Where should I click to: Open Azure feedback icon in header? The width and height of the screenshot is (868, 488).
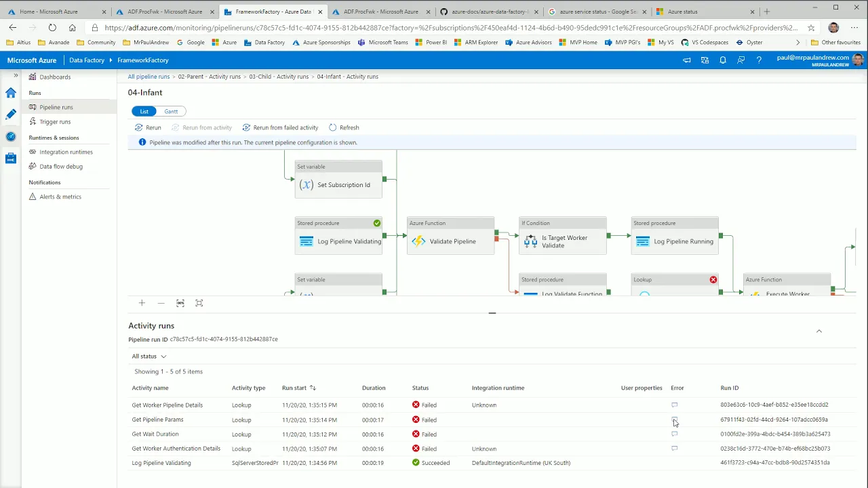click(x=741, y=60)
